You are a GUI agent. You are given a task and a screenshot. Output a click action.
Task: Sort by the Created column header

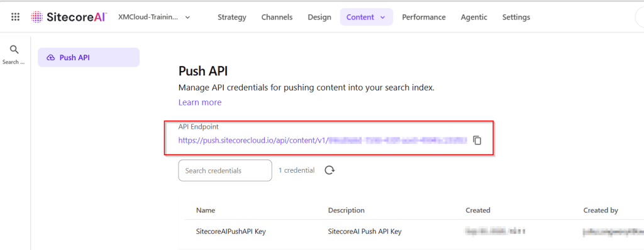[x=478, y=210]
